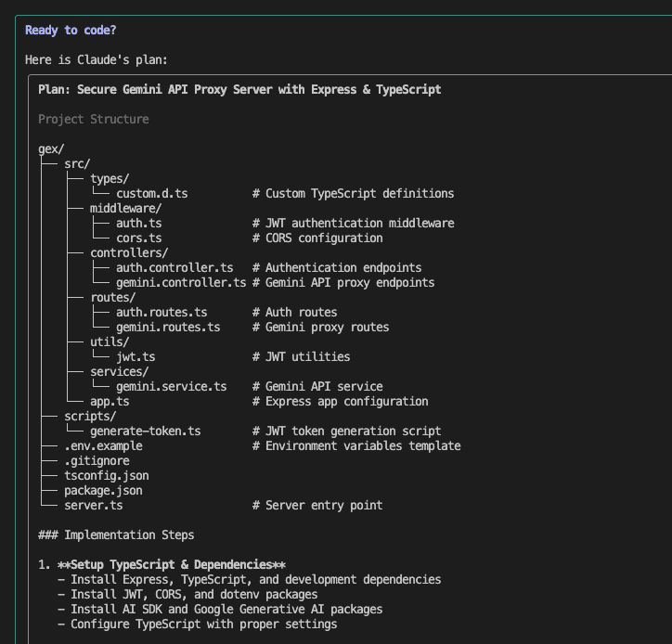Click the .env.example file name
This screenshot has width=672, height=644.
click(103, 446)
